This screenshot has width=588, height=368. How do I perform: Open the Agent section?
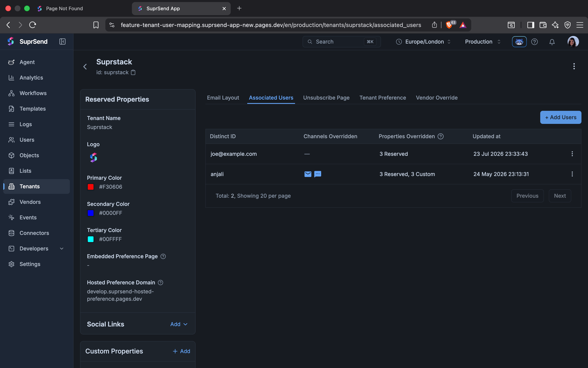click(37, 62)
